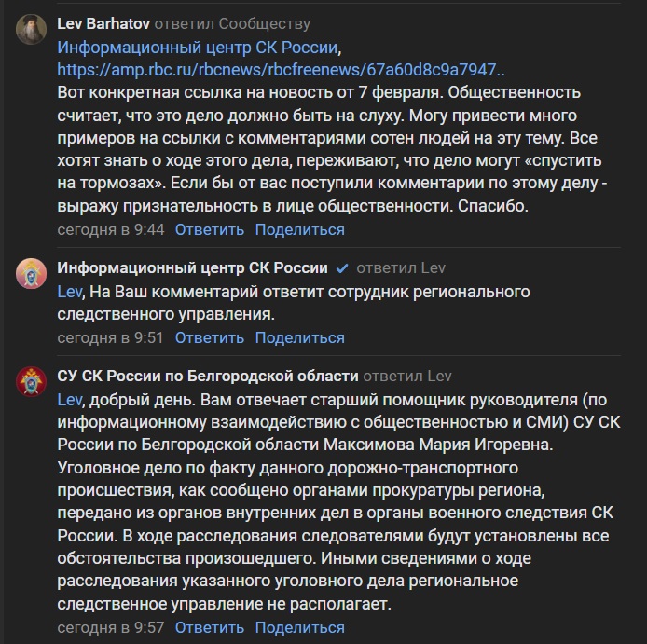Open Lev Barhatov's avatar picture
This screenshot has height=644, width=647.
(31, 29)
